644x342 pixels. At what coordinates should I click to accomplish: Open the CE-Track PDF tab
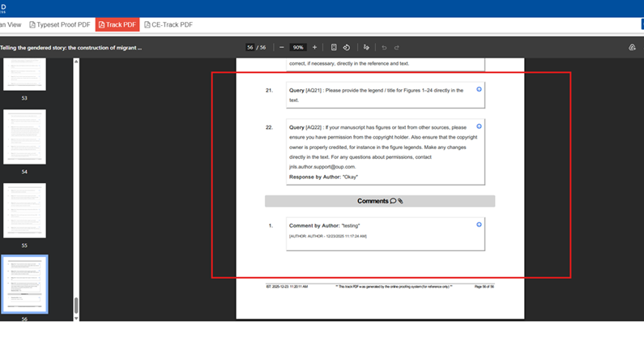click(168, 25)
